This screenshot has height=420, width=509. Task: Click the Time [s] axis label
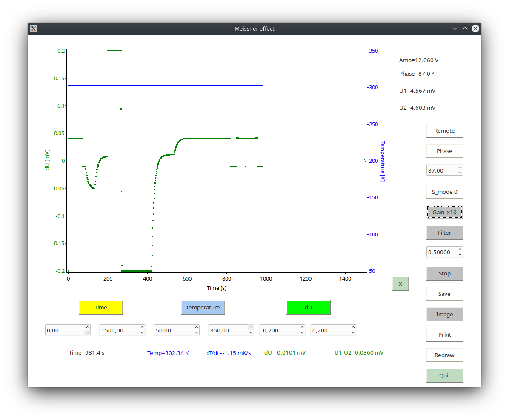pyautogui.click(x=217, y=288)
